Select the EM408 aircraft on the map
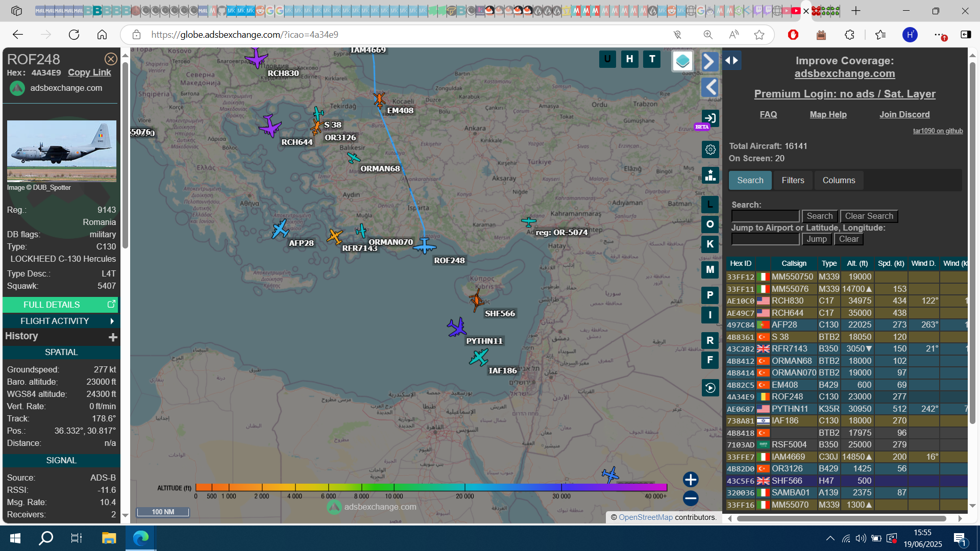 tap(379, 100)
